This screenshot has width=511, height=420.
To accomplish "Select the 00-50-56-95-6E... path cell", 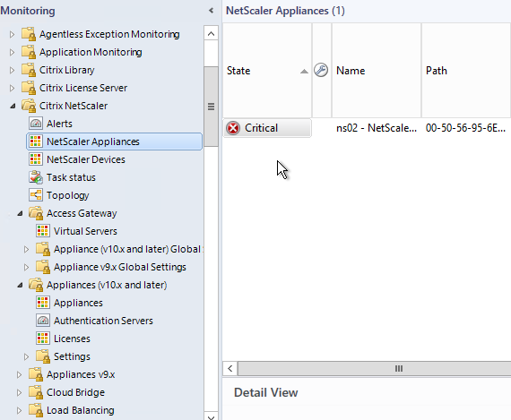I will pyautogui.click(x=466, y=128).
